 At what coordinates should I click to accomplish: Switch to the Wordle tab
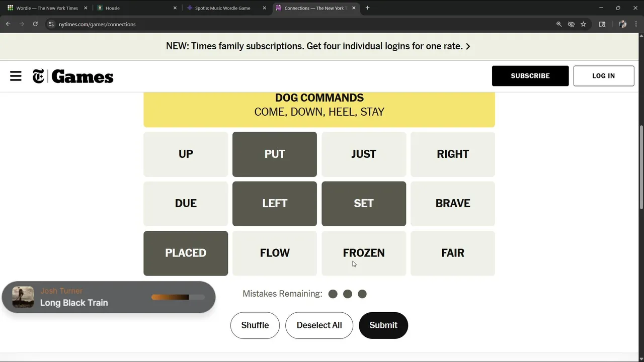pos(47,8)
